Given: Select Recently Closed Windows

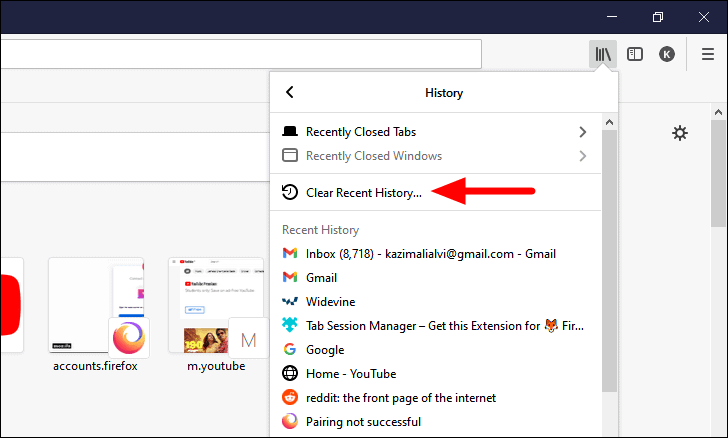Looking at the screenshot, I should 435,156.
